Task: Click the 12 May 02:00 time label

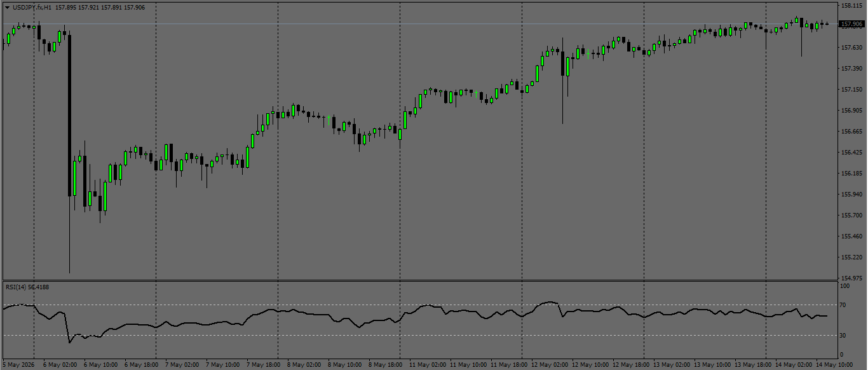Action: (549, 365)
